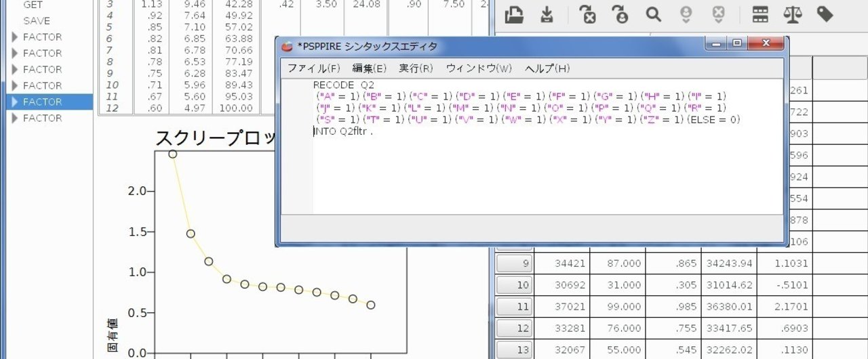Close the syntax editor window
Viewport: 868px width, 359px height.
pos(766,43)
